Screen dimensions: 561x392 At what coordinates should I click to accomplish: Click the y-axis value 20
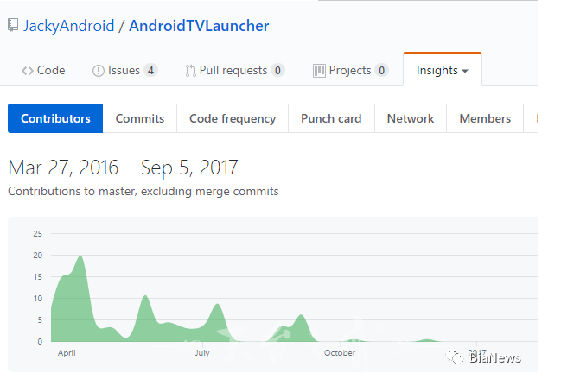37,255
